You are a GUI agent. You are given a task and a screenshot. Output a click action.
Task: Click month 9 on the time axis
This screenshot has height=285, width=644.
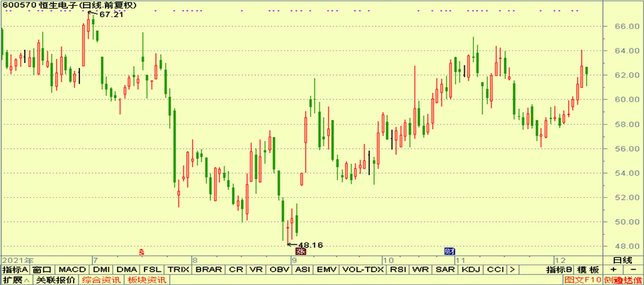tap(293, 261)
